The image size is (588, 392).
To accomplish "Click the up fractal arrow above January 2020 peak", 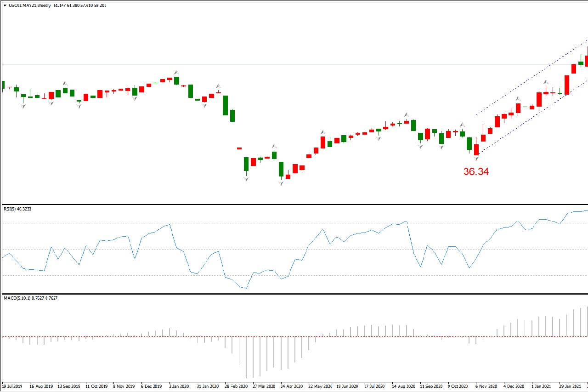I will click(176, 73).
